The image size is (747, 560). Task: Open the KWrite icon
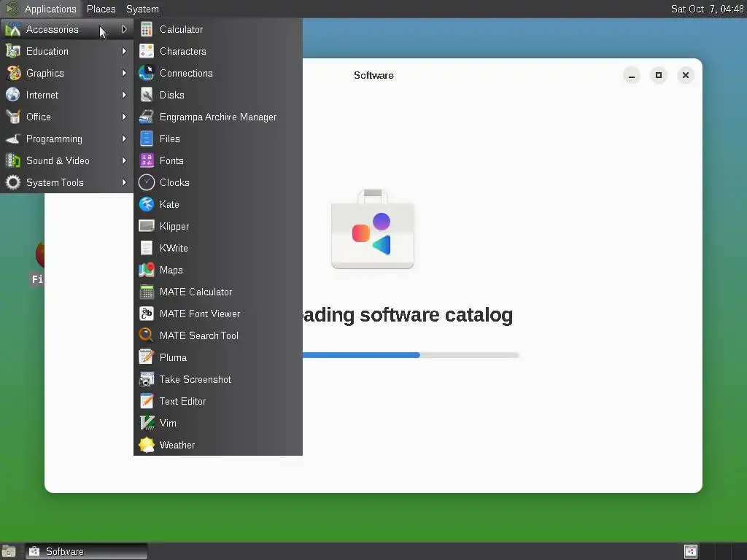point(146,248)
